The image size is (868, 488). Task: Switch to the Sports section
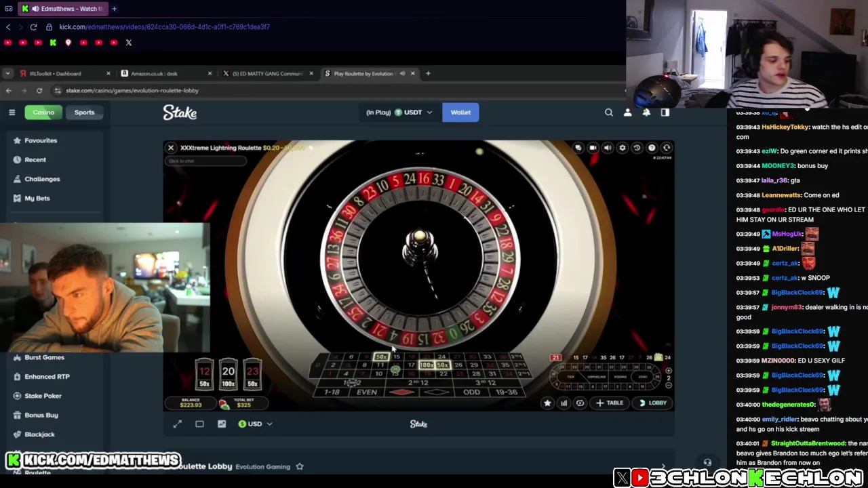[x=84, y=113]
